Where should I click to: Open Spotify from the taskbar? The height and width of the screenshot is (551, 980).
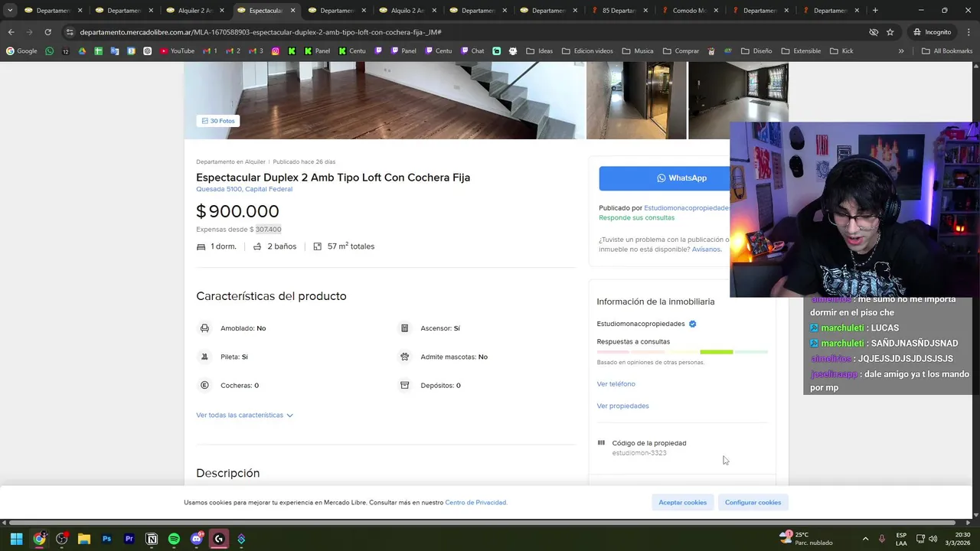(174, 539)
